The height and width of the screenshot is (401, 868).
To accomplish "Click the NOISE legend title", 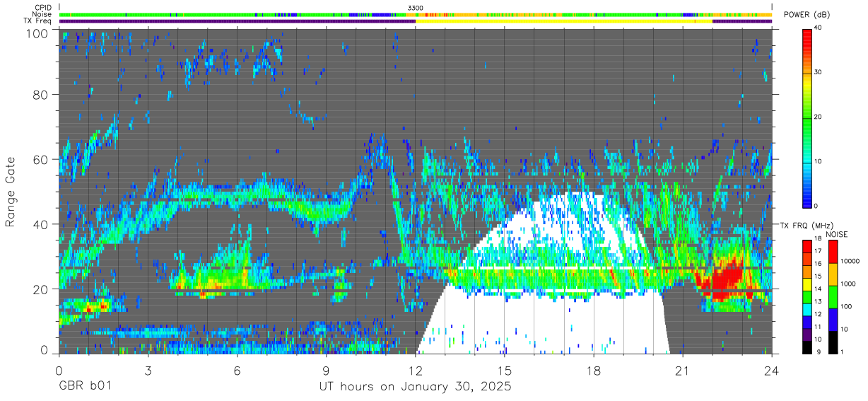I will [835, 234].
